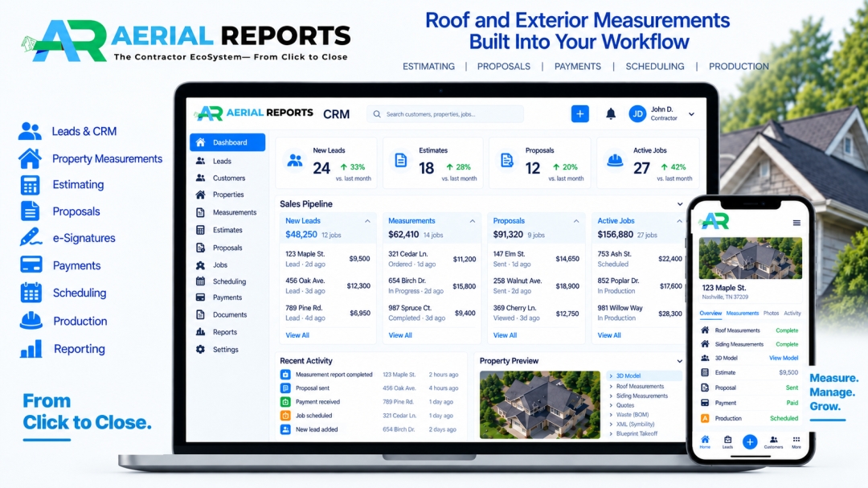The image size is (868, 488).
Task: Click the search customers, properties, jobs field
Action: tap(445, 114)
